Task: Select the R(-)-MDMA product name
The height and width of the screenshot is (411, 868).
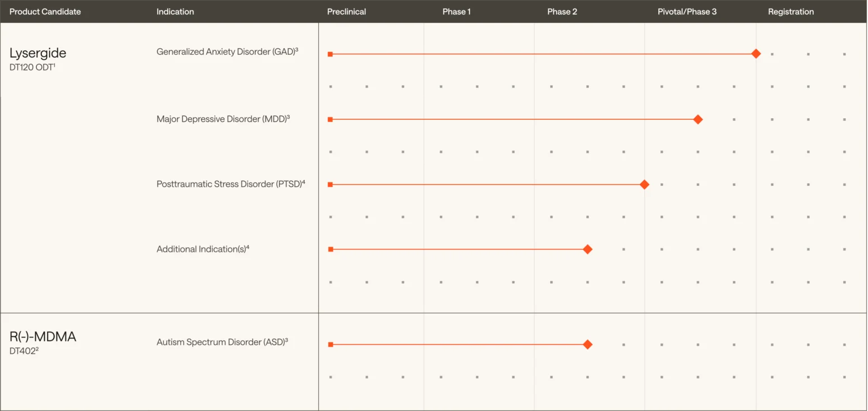Action: click(43, 337)
